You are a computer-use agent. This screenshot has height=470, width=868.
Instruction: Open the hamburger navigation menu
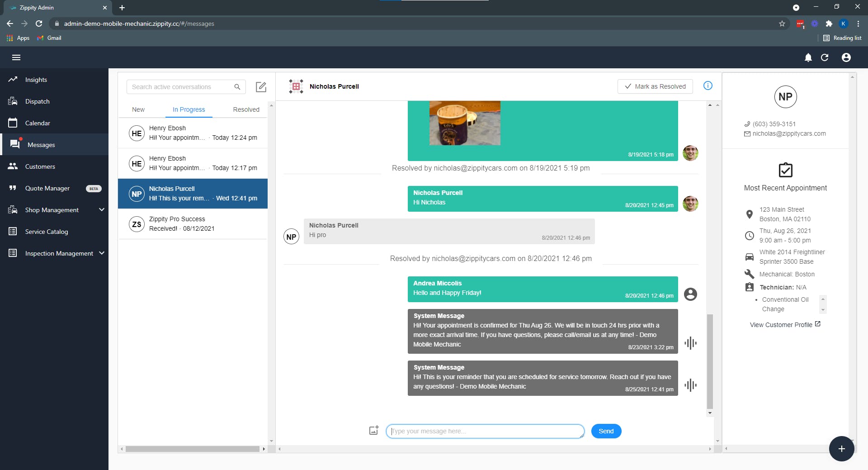tap(16, 57)
